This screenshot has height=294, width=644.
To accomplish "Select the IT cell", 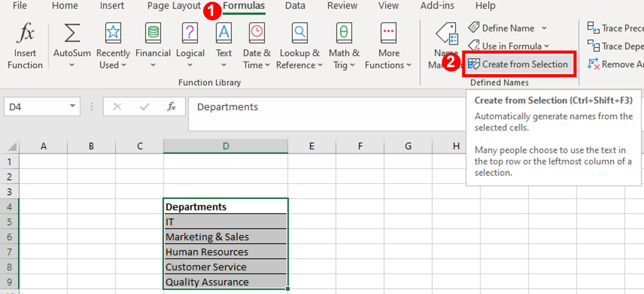I will point(225,222).
